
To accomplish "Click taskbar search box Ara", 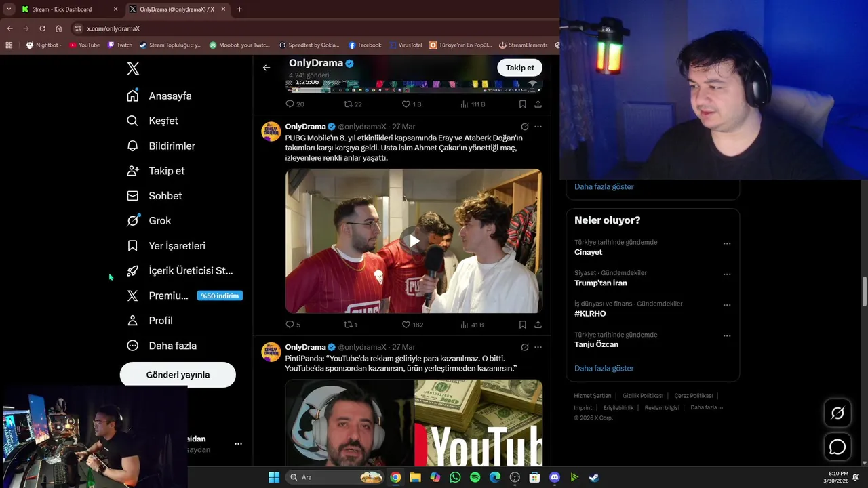I will 336,477.
